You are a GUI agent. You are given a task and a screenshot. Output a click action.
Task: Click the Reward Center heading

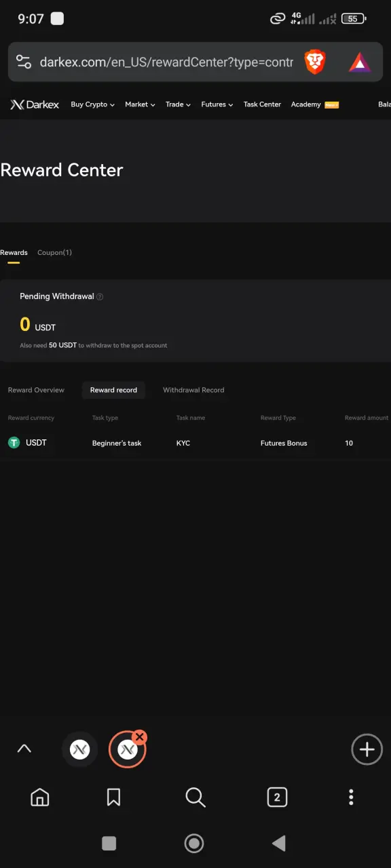click(x=62, y=170)
